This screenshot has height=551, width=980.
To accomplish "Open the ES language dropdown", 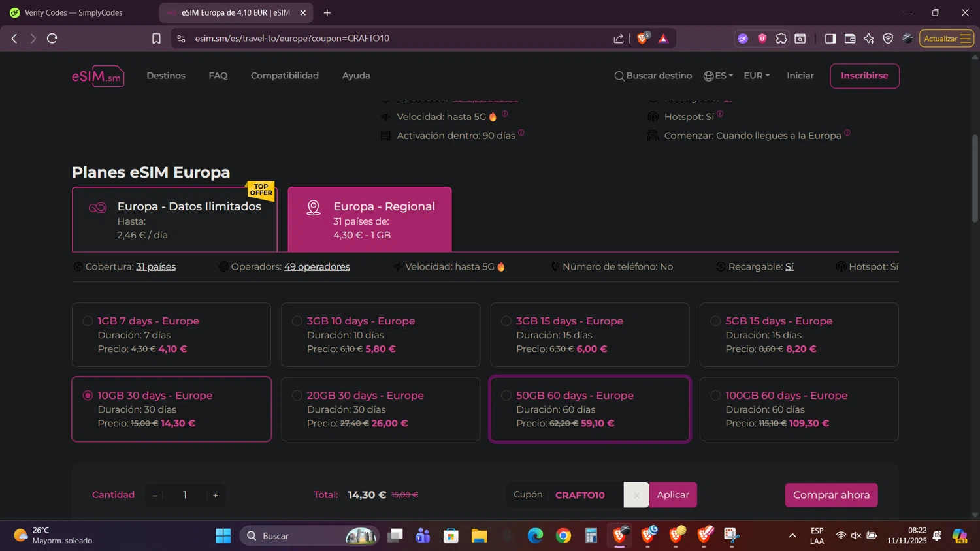I will click(718, 76).
